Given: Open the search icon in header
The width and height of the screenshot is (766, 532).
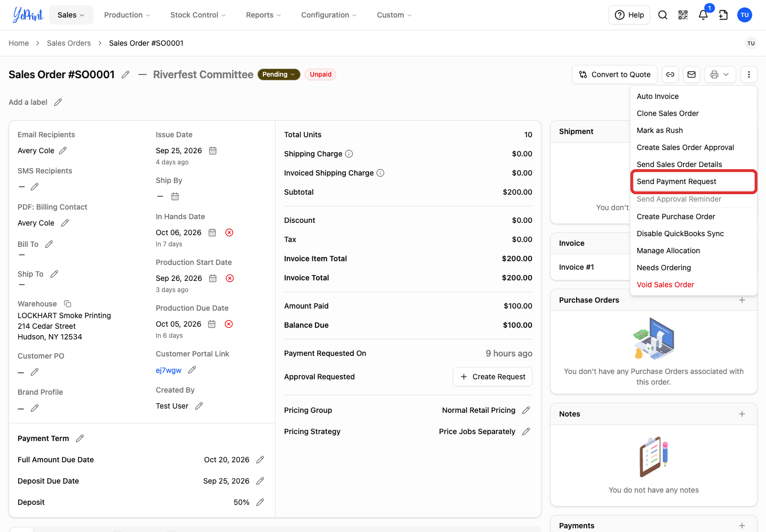Looking at the screenshot, I should (x=663, y=15).
